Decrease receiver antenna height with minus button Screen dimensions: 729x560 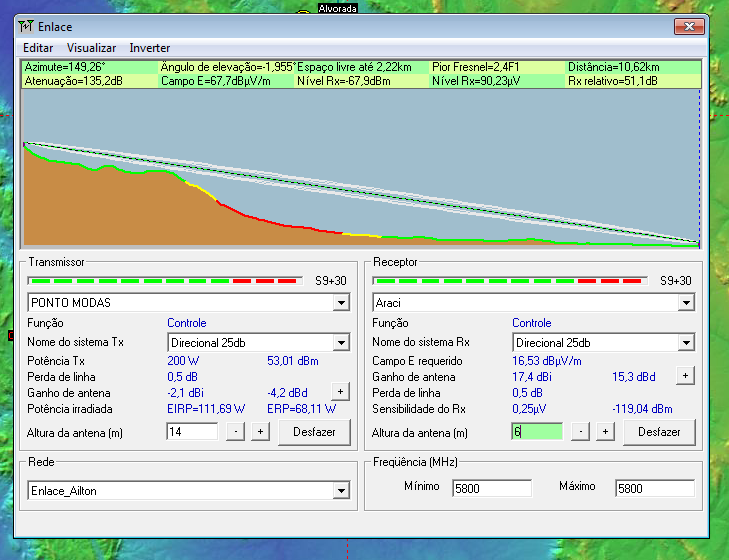[x=580, y=432]
